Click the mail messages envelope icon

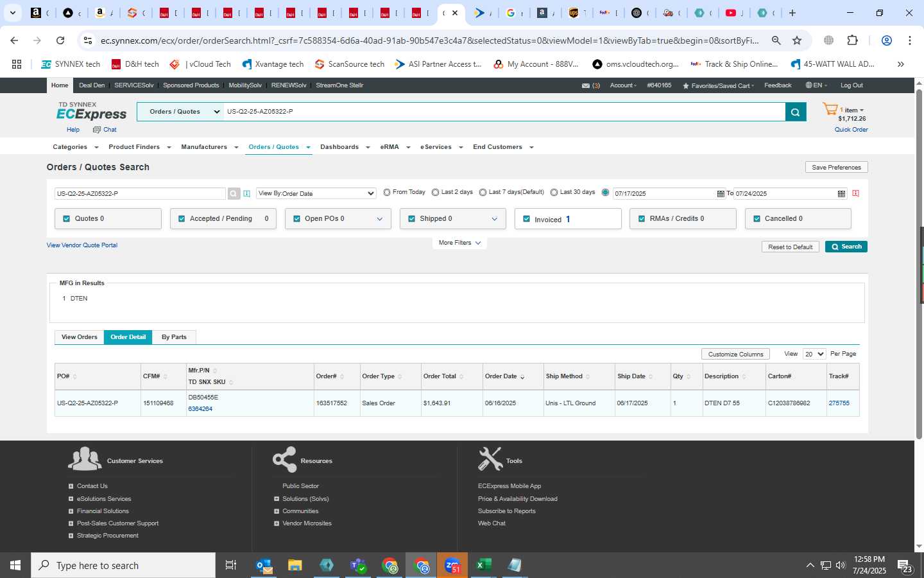pos(586,85)
